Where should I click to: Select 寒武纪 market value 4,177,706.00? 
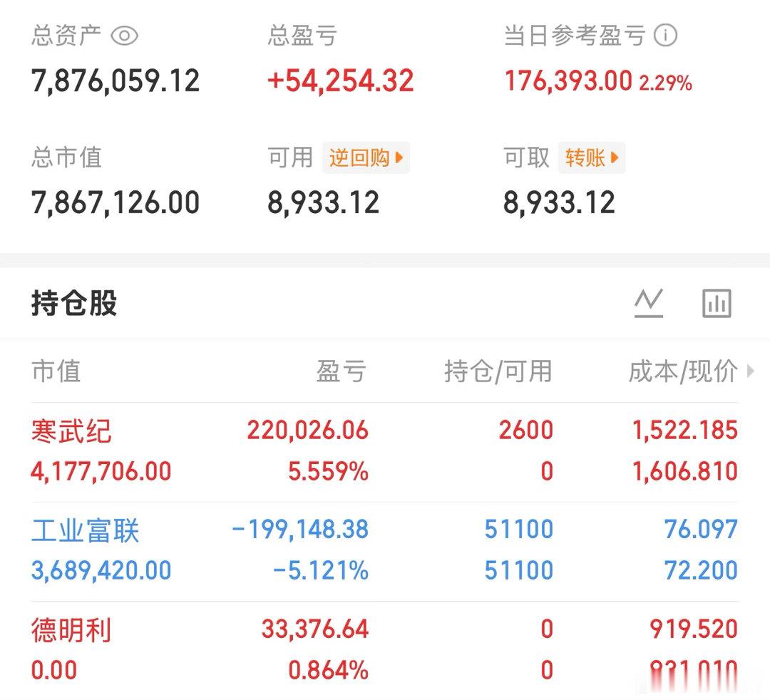tap(101, 472)
